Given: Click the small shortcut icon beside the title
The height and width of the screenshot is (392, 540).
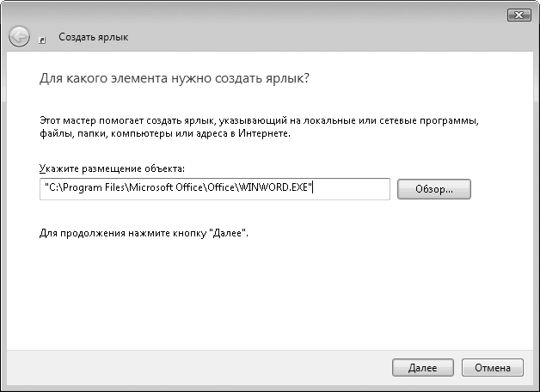Looking at the screenshot, I should tap(44, 39).
